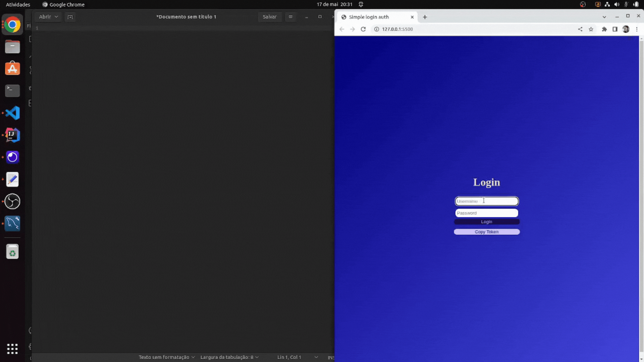Open the Texto sem formatação dropdown
Screen dimensions: 644x362
(167, 357)
